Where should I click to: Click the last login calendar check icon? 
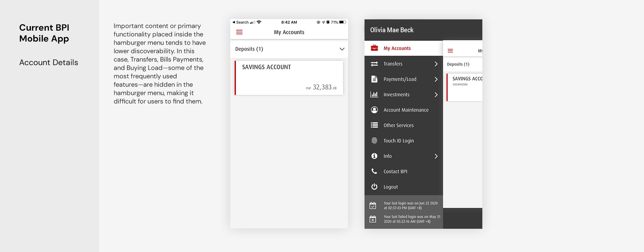tap(373, 205)
